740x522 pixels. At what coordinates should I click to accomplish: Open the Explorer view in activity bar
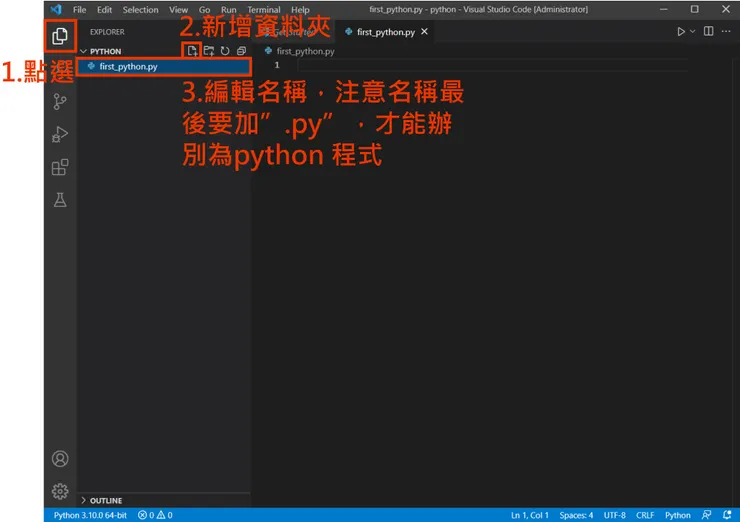[60, 36]
